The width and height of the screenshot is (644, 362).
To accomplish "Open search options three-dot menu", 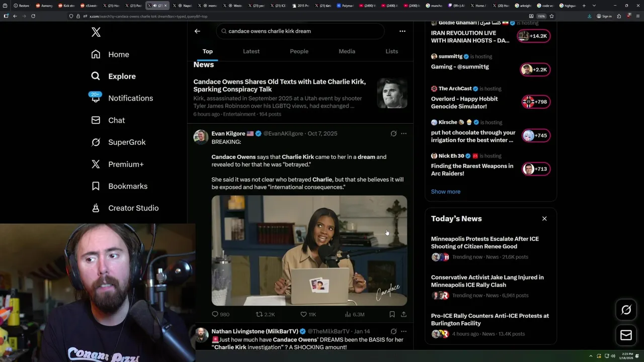I will pos(402,31).
